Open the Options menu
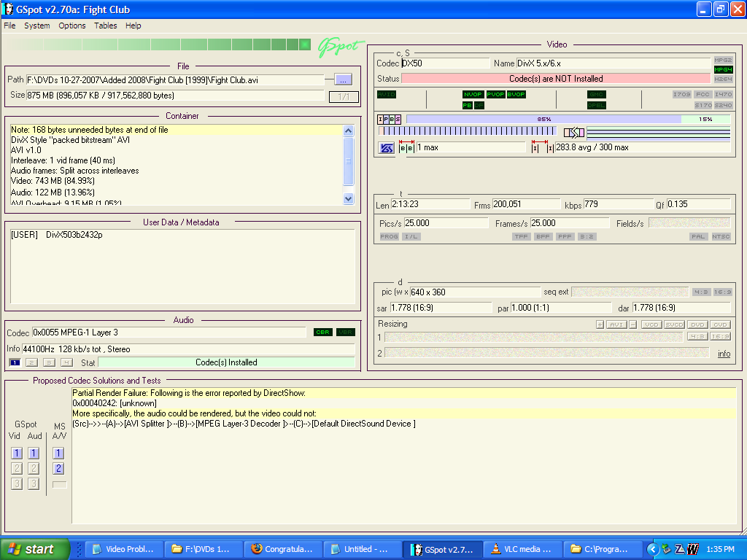Screen dimensions: 747x560 click(72, 26)
